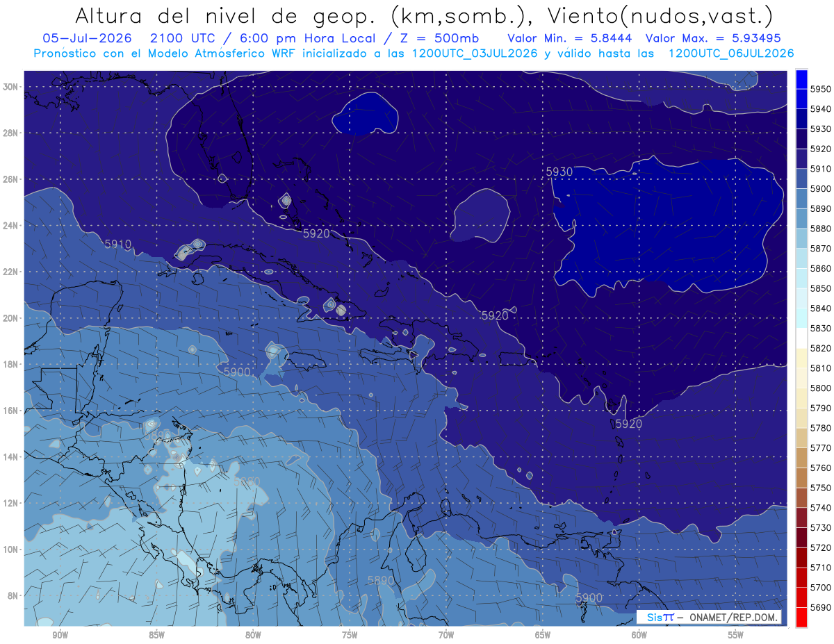834x644 pixels.
Task: Click colorbar swatch between 5920 and 5930
Action: (x=801, y=138)
